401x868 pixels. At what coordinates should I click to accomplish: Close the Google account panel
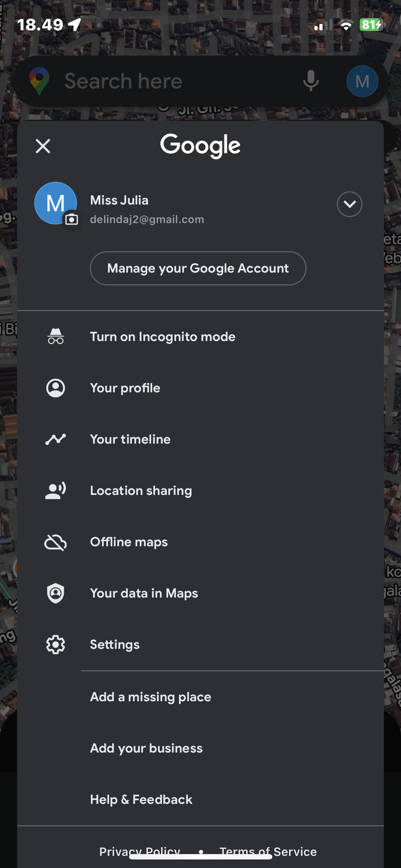[43, 146]
